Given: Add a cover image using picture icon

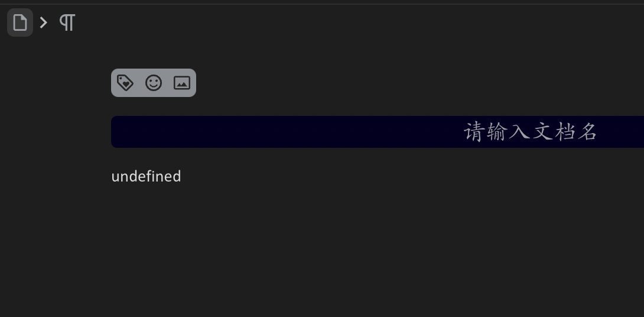Looking at the screenshot, I should coord(182,83).
